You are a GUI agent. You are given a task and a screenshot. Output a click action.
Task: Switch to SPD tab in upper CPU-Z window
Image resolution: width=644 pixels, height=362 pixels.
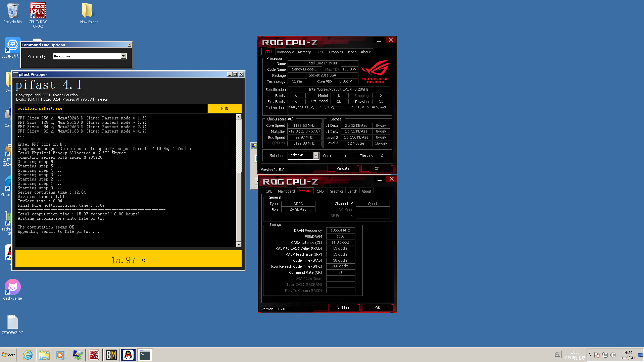(x=320, y=52)
